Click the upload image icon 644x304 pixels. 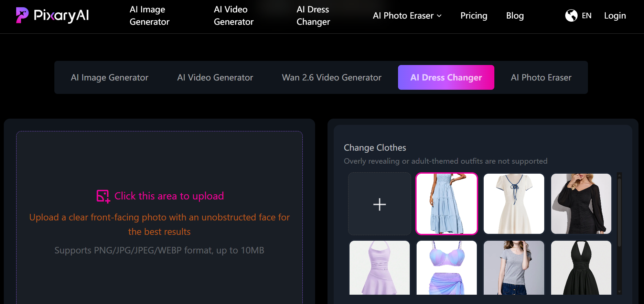(103, 196)
